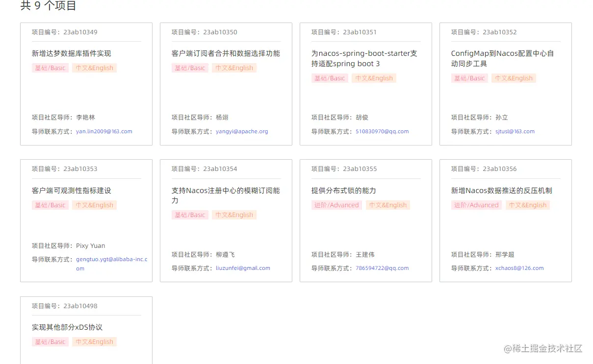Click 中文&English tag on project 23ab10498
This screenshot has width=593, height=364.
95,342
